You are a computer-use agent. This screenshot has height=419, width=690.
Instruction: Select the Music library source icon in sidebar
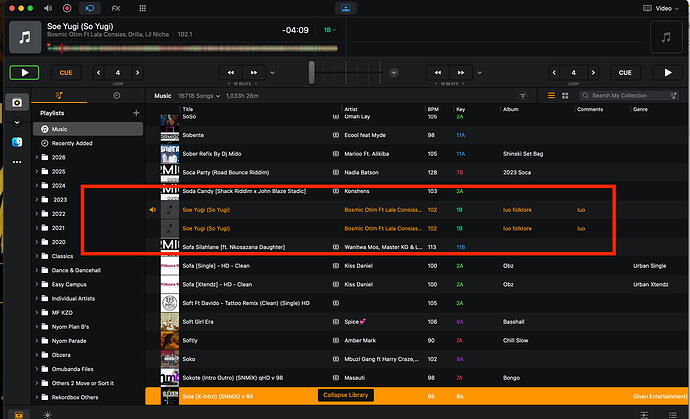[x=17, y=103]
